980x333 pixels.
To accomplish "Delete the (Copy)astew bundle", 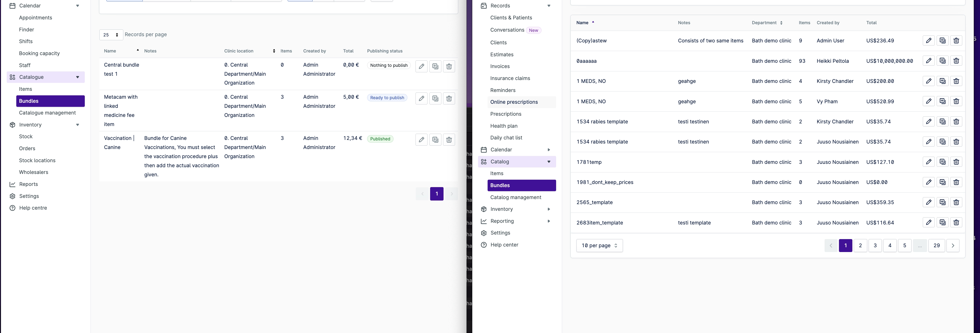I will [x=956, y=40].
